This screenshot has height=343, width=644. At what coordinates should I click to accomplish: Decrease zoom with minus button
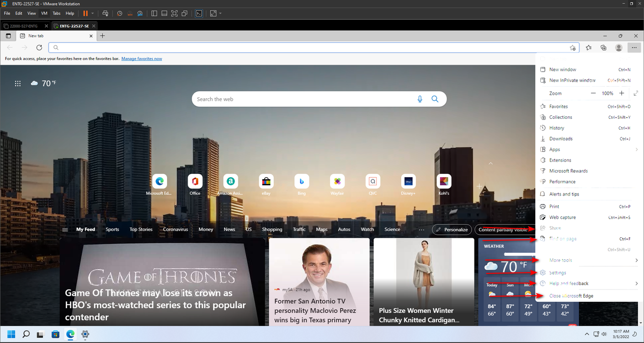pyautogui.click(x=593, y=93)
